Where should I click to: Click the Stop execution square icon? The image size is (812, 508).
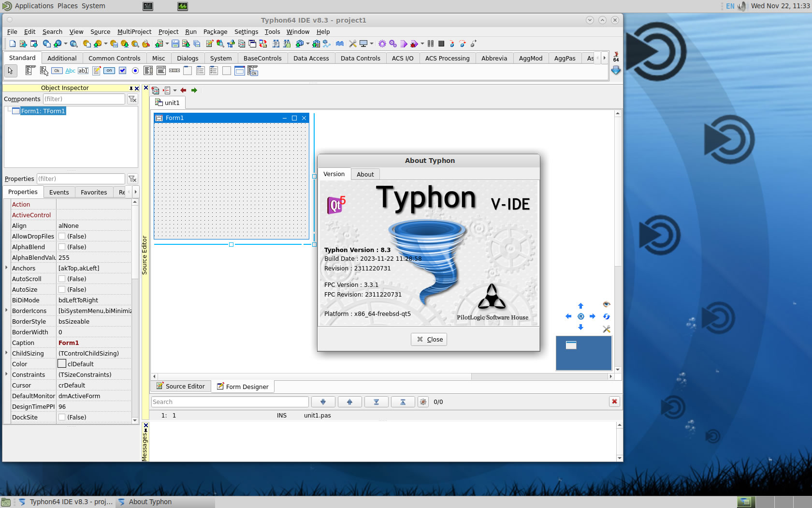click(x=441, y=44)
